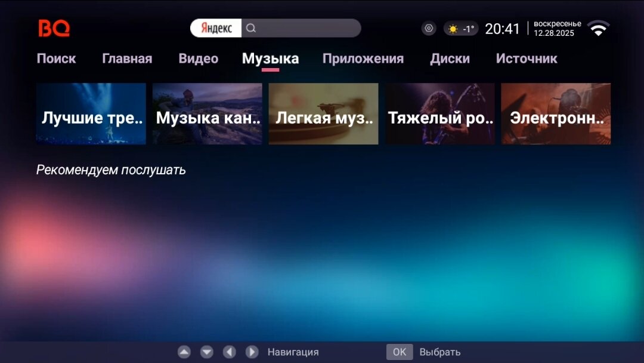Open the Музыка кан.. tile
This screenshot has height=363, width=644.
(x=208, y=114)
